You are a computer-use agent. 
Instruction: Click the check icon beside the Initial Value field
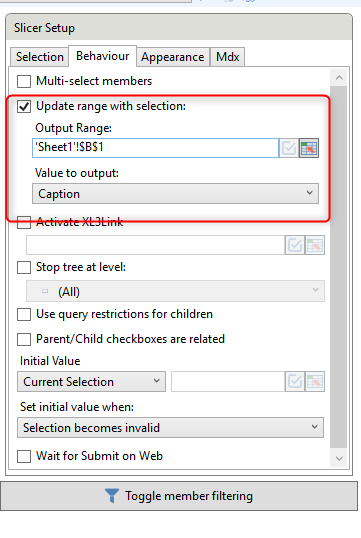tap(295, 382)
